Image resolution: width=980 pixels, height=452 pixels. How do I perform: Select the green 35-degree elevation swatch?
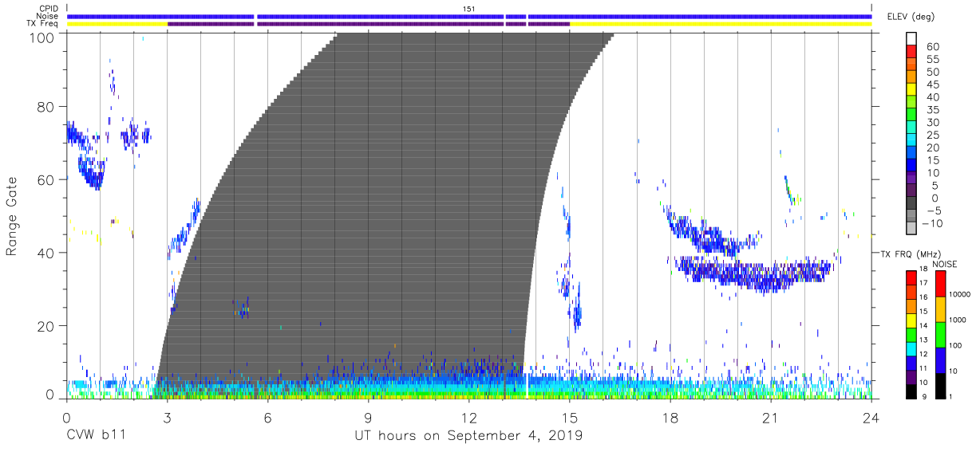pos(911,116)
